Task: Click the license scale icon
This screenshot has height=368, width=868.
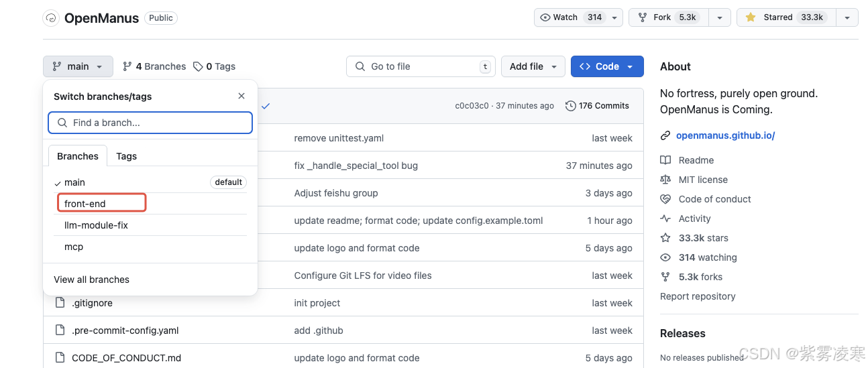Action: 665,180
